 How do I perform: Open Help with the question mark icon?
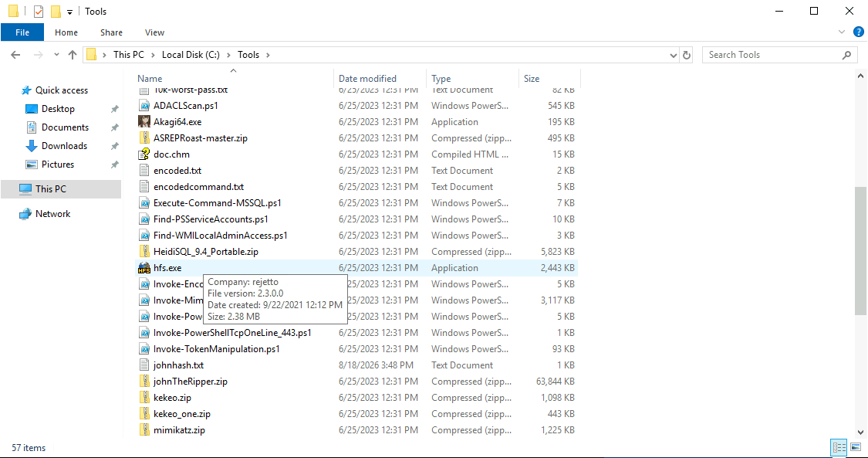(x=859, y=32)
